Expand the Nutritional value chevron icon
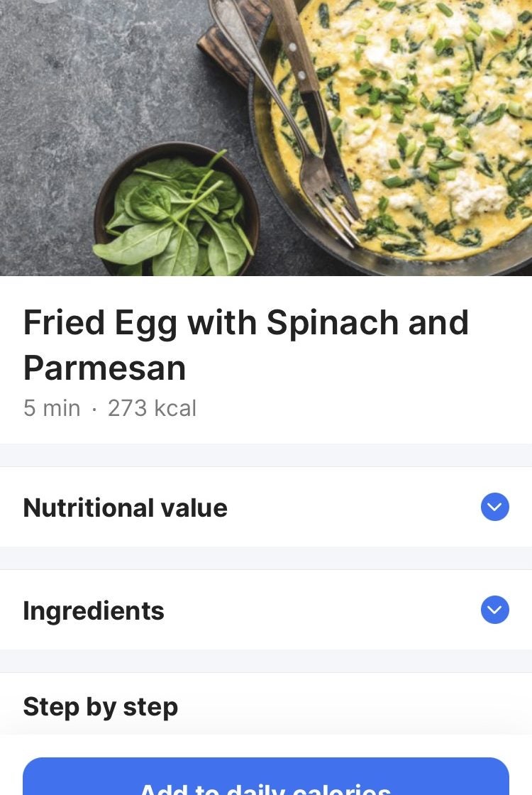532x795 pixels. click(x=494, y=507)
